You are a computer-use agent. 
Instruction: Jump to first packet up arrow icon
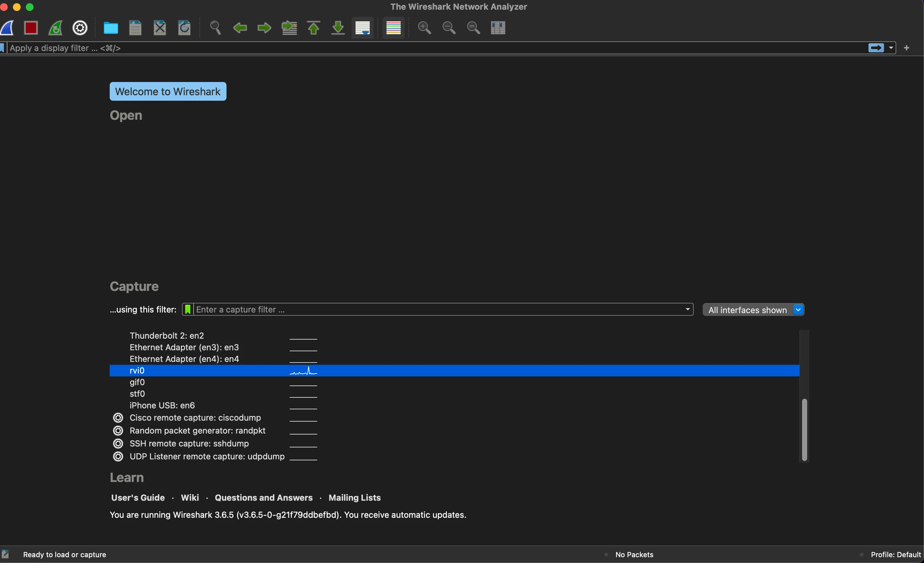[x=314, y=28]
